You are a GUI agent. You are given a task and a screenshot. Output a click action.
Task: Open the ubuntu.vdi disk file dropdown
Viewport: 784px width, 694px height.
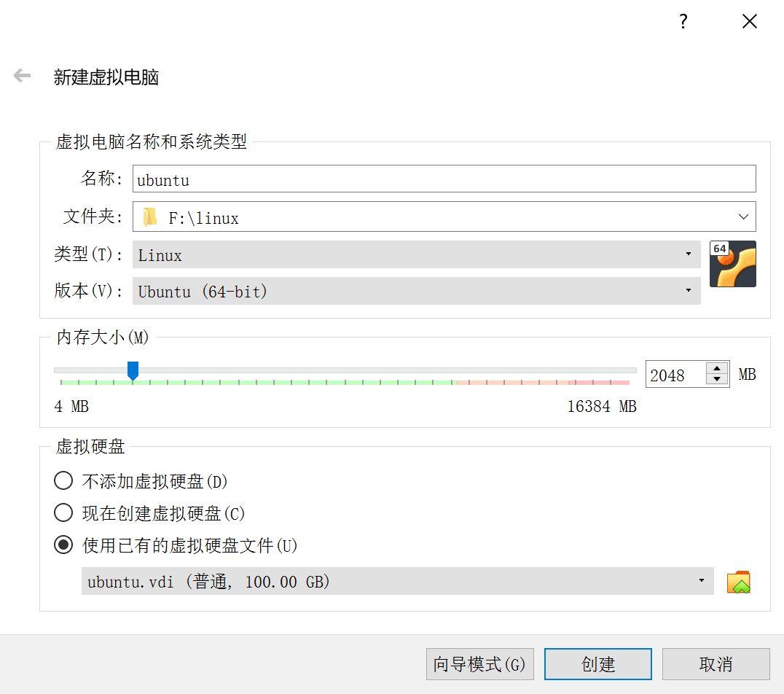(x=398, y=581)
